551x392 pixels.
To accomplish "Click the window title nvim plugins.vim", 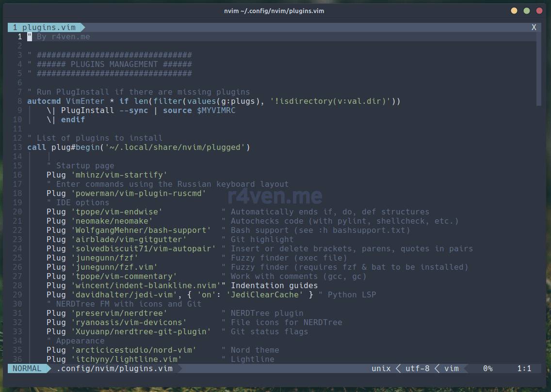I will point(275,11).
